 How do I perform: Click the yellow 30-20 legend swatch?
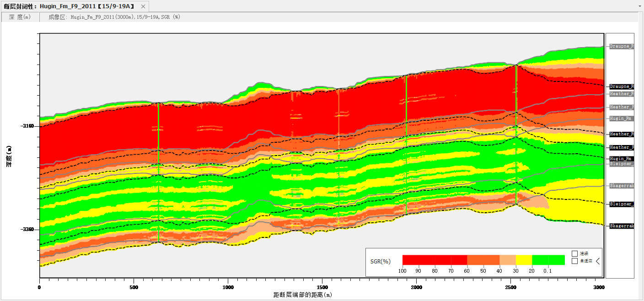click(x=524, y=260)
